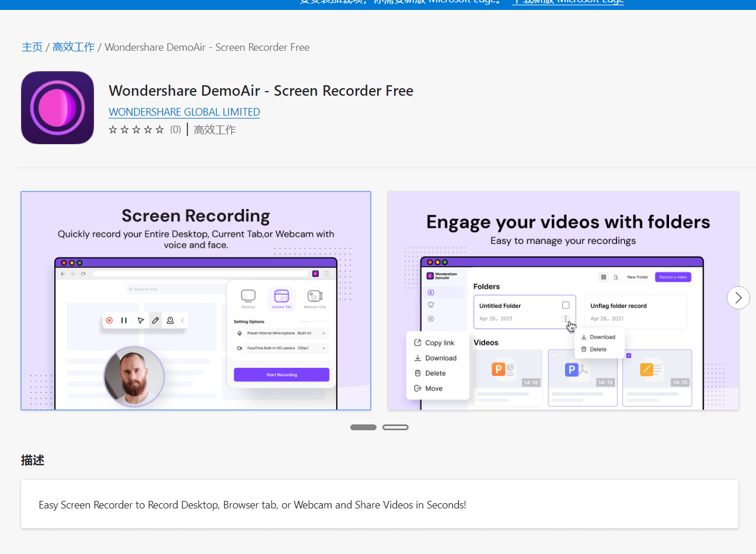The width and height of the screenshot is (756, 554).
Task: Choose Copy link in the context menu
Action: (x=439, y=343)
